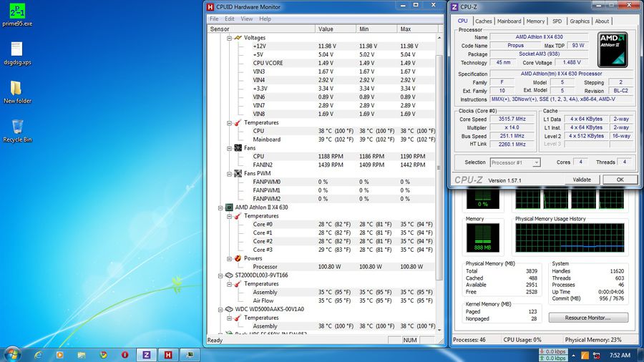Viewport: 644px width, 362px height.
Task: Collapse the Powers tree node
Action: tap(229, 258)
